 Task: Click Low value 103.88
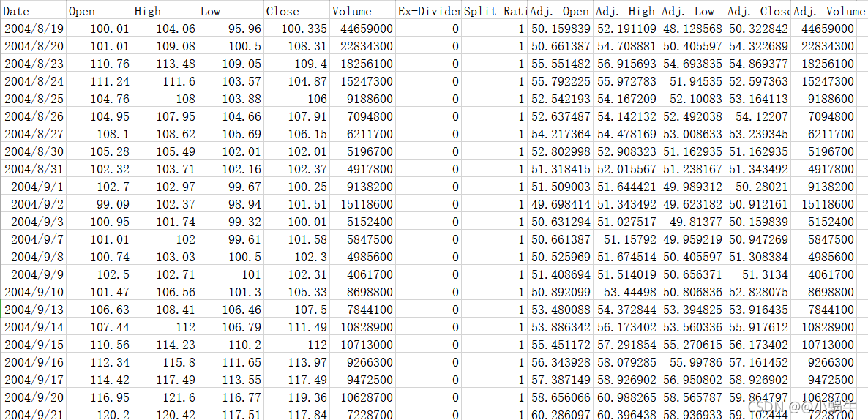point(231,99)
